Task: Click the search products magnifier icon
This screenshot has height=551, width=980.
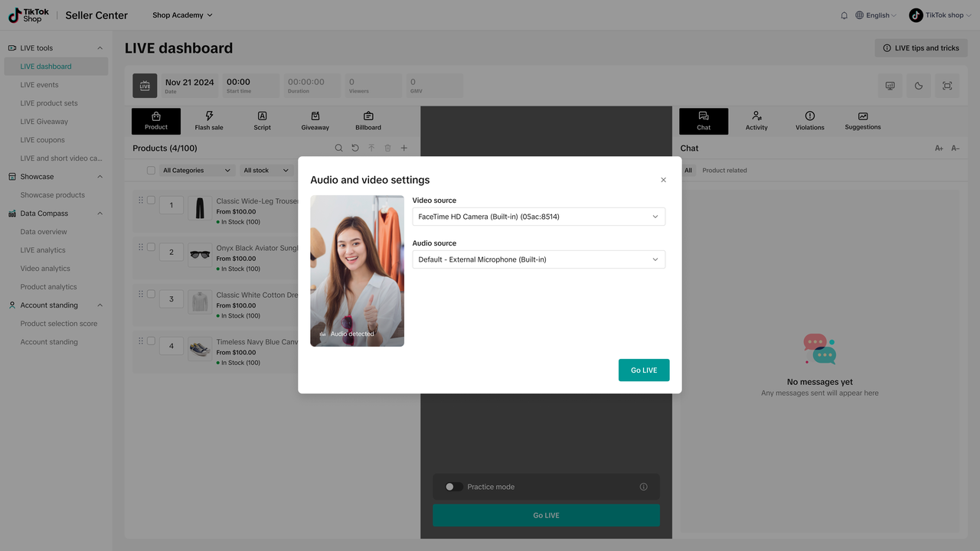Action: (x=338, y=148)
